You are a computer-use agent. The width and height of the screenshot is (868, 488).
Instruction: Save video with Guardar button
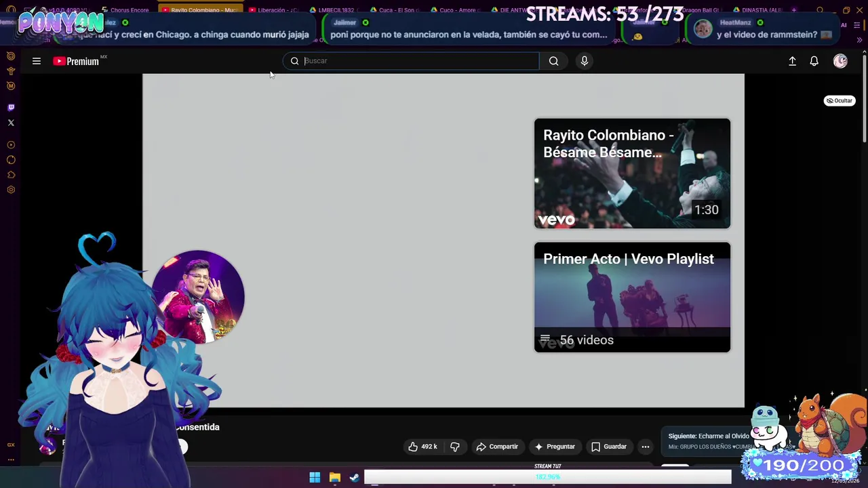608,447
